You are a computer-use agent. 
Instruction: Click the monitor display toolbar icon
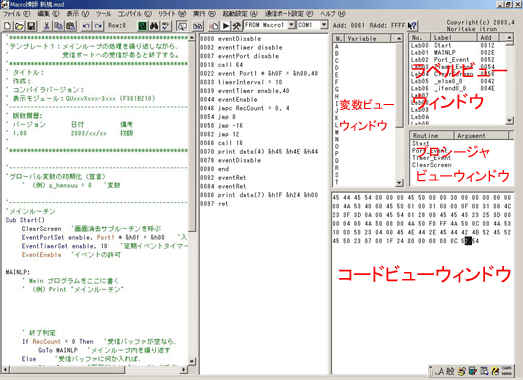[182, 26]
